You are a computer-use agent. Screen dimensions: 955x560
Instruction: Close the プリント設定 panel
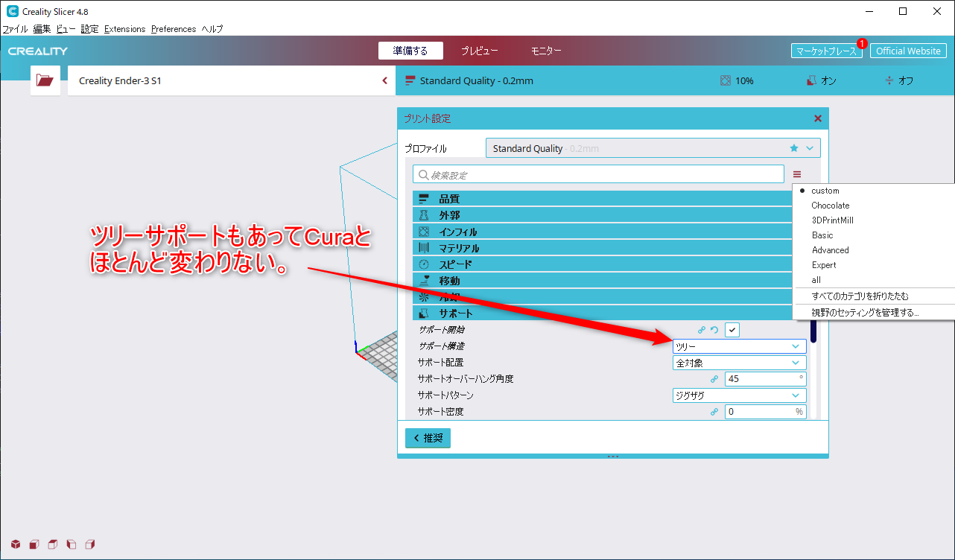817,118
